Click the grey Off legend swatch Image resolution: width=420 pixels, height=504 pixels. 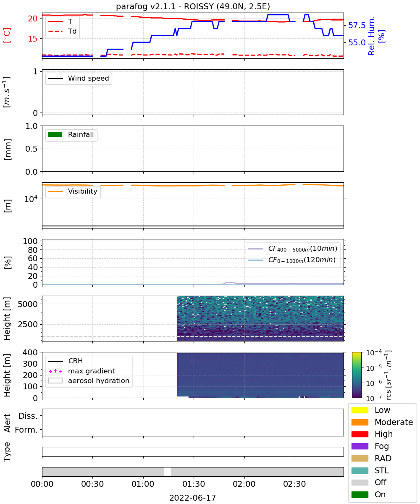click(x=360, y=482)
